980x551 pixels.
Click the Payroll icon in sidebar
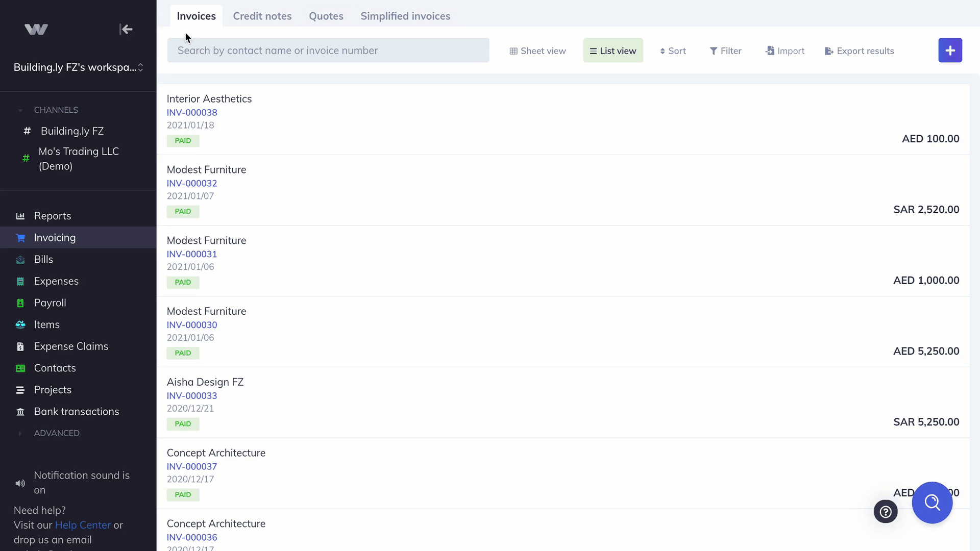(x=20, y=303)
